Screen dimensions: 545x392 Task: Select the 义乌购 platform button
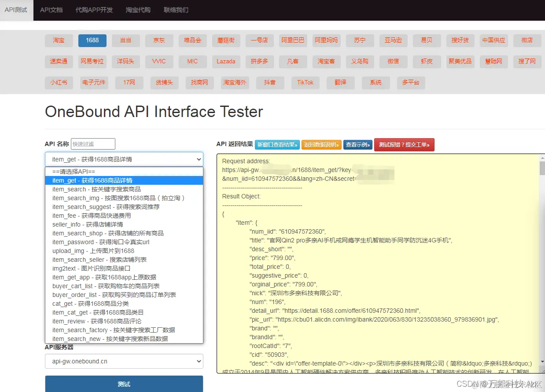pos(360,61)
